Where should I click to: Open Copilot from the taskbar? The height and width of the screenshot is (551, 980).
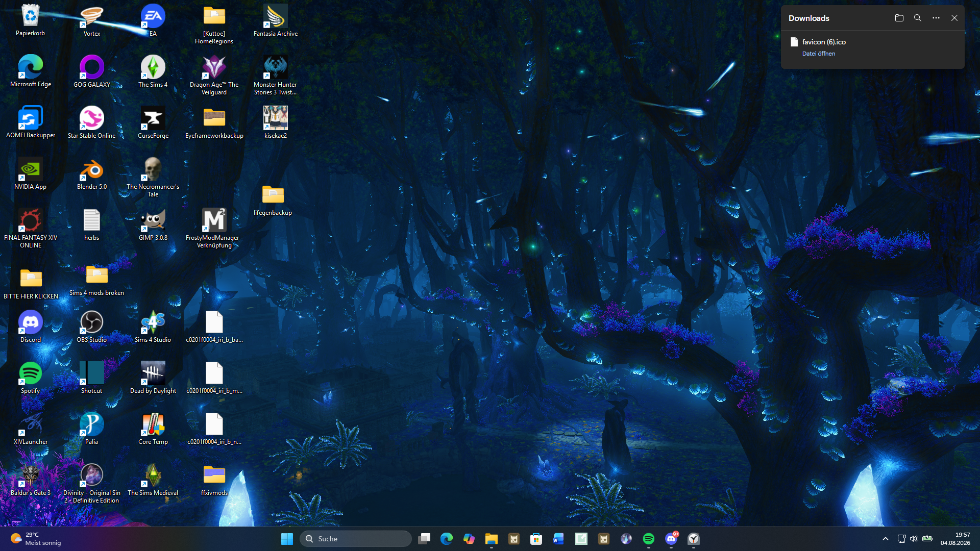[x=469, y=539]
